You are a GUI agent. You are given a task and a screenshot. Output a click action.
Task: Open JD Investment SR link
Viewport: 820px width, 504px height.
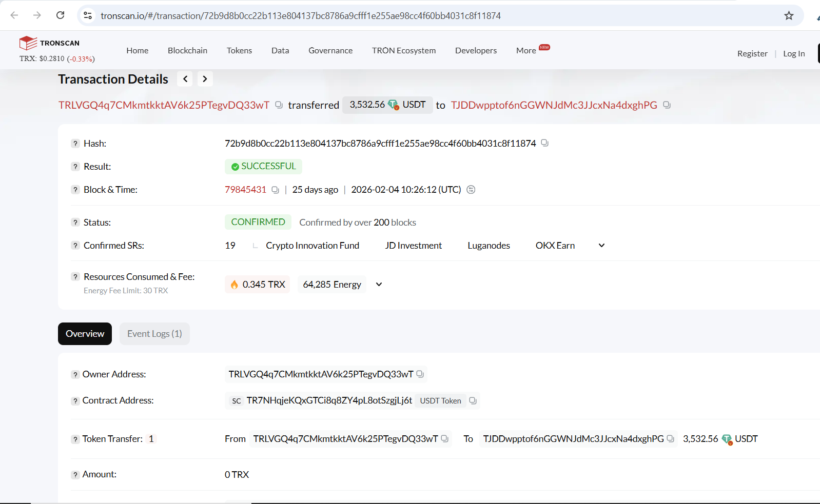point(414,246)
